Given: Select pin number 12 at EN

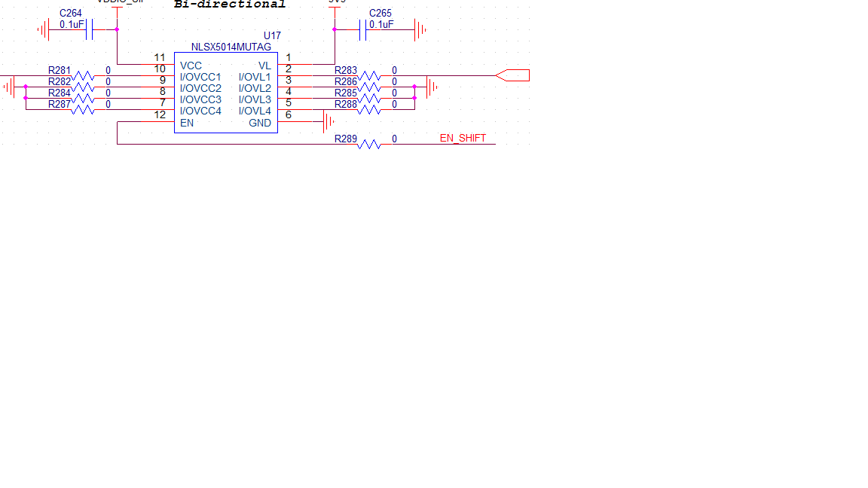Looking at the screenshot, I should coord(160,115).
